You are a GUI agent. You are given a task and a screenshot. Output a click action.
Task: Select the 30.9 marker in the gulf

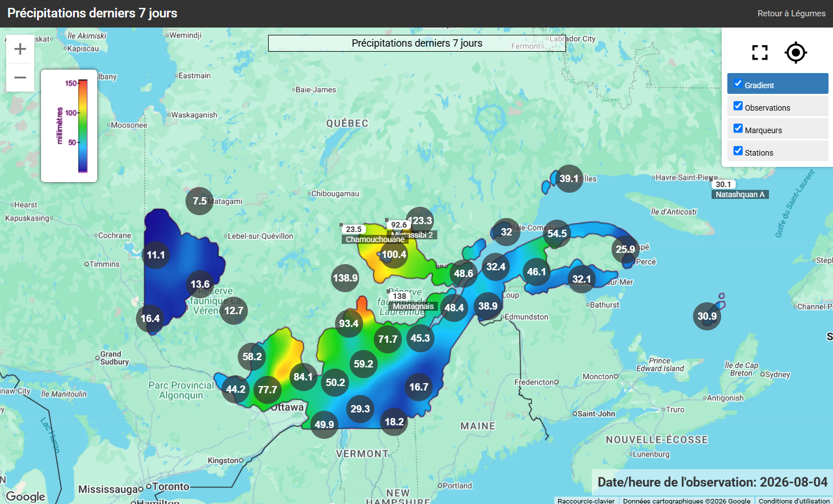(x=707, y=316)
